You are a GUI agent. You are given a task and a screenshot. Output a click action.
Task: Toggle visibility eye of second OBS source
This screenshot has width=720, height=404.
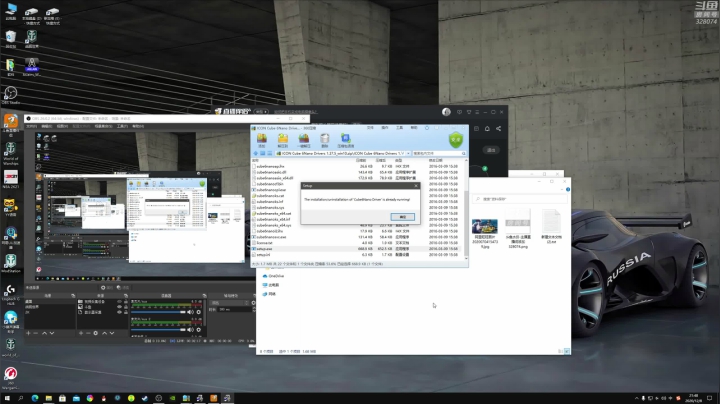(x=119, y=307)
